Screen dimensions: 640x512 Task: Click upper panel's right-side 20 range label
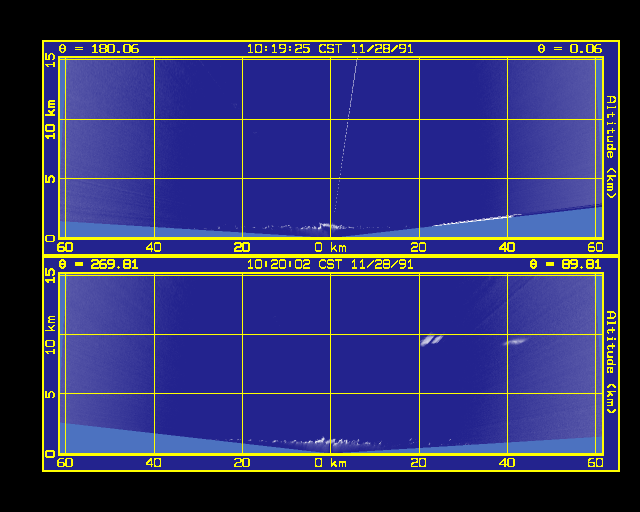coord(419,247)
